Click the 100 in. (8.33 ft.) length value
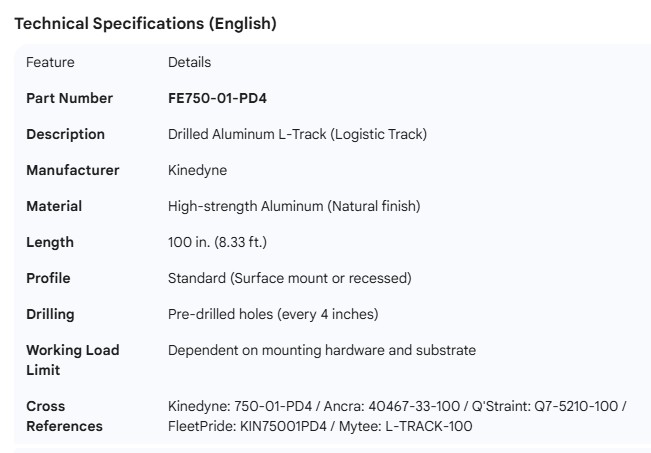 (x=217, y=242)
